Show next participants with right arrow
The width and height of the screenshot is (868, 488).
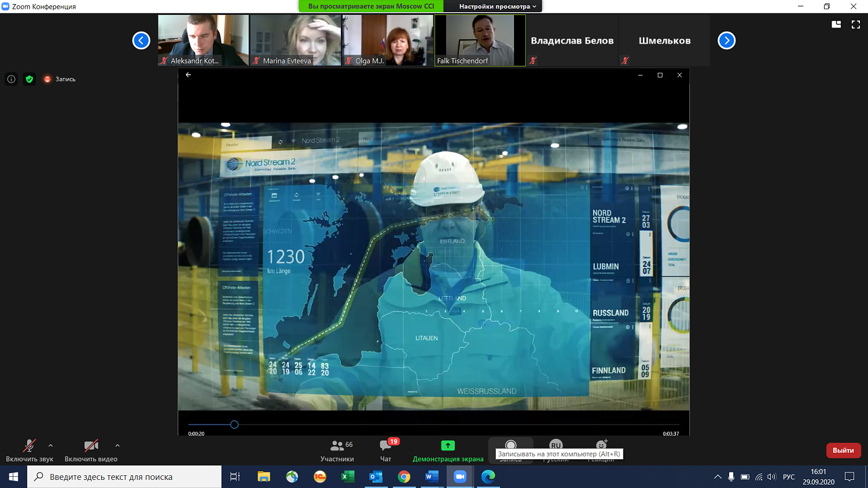[x=727, y=40]
